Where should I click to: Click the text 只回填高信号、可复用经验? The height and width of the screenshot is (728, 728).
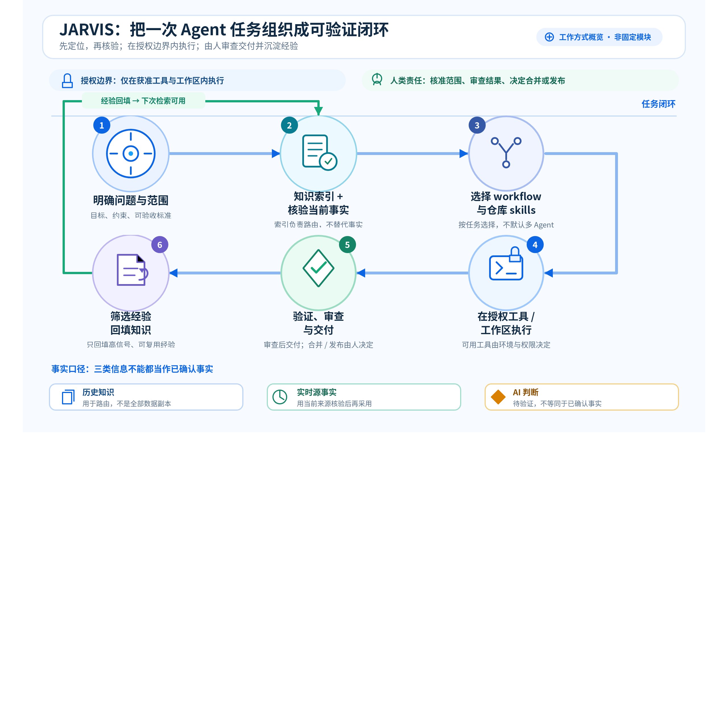point(131,344)
